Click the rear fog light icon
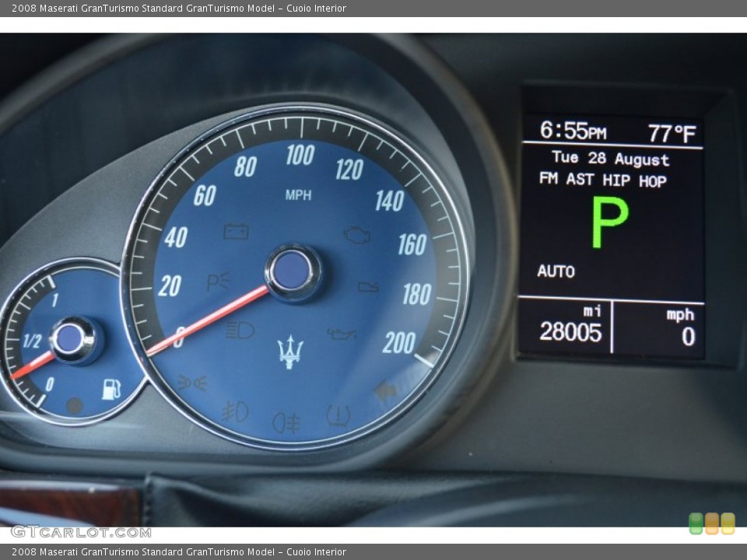The height and width of the screenshot is (560, 747). point(286,423)
